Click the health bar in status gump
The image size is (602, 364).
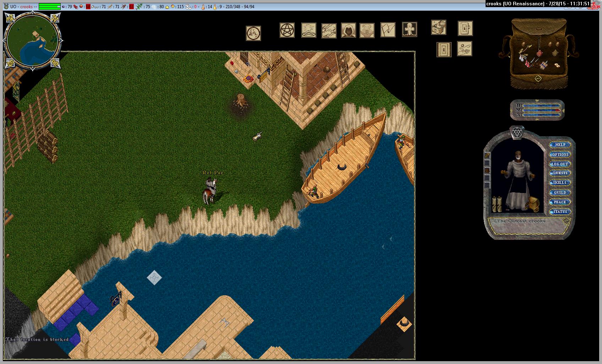pos(542,106)
